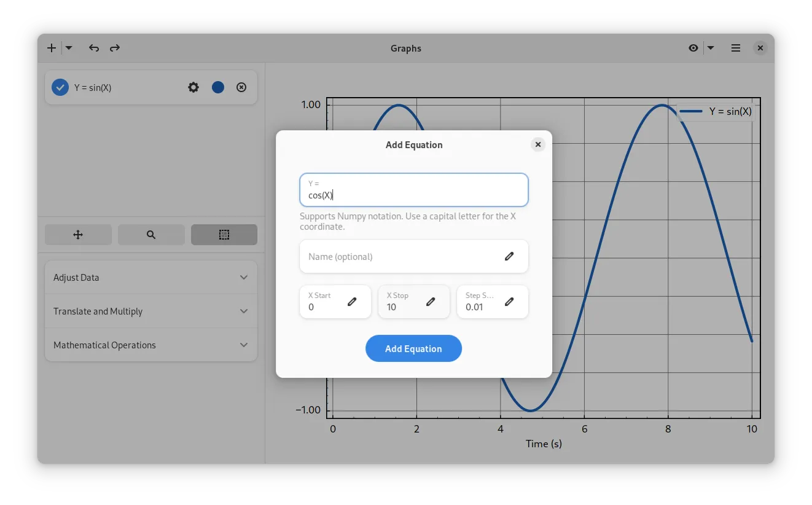
Task: Open settings gear for Y = sin(X)
Action: (193, 87)
